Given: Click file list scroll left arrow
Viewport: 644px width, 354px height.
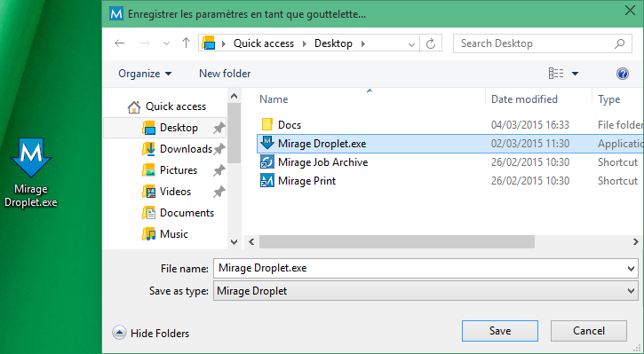Looking at the screenshot, I should [251, 242].
